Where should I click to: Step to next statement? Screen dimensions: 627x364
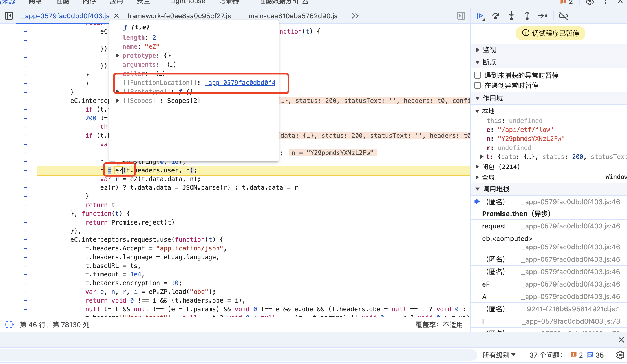pos(543,16)
